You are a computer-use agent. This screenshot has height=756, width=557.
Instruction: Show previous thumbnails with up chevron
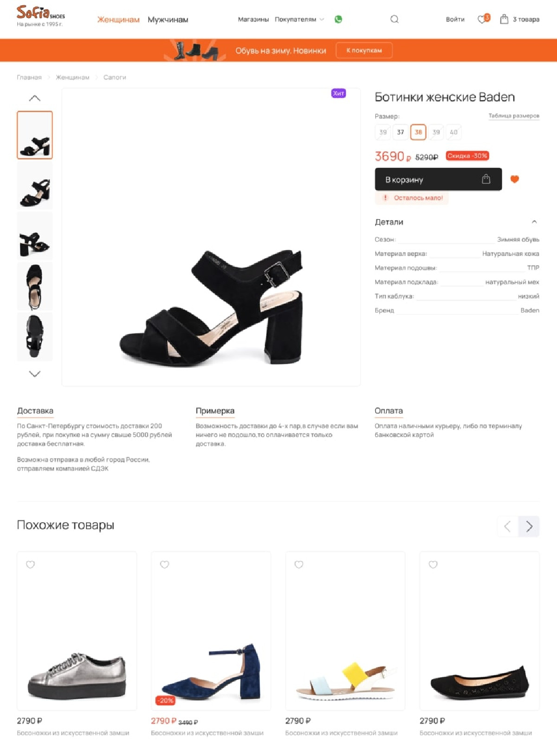click(35, 98)
